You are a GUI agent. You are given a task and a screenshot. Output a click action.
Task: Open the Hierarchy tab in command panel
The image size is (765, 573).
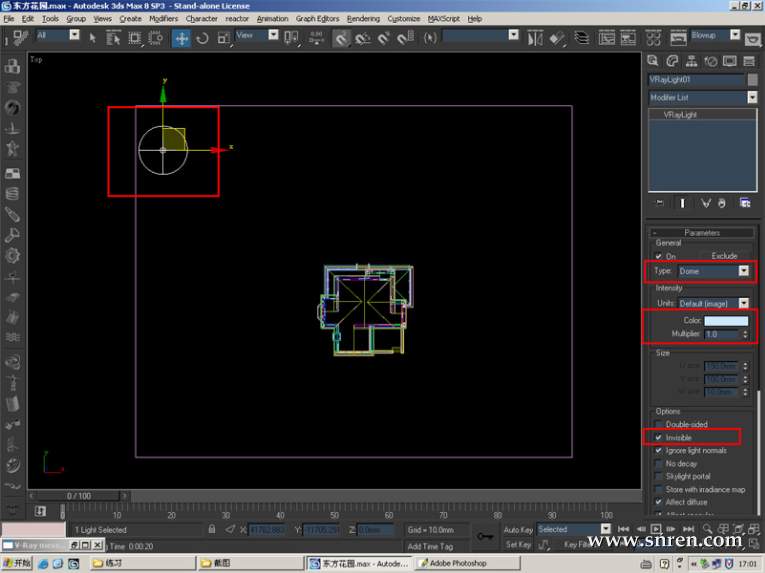pos(691,61)
